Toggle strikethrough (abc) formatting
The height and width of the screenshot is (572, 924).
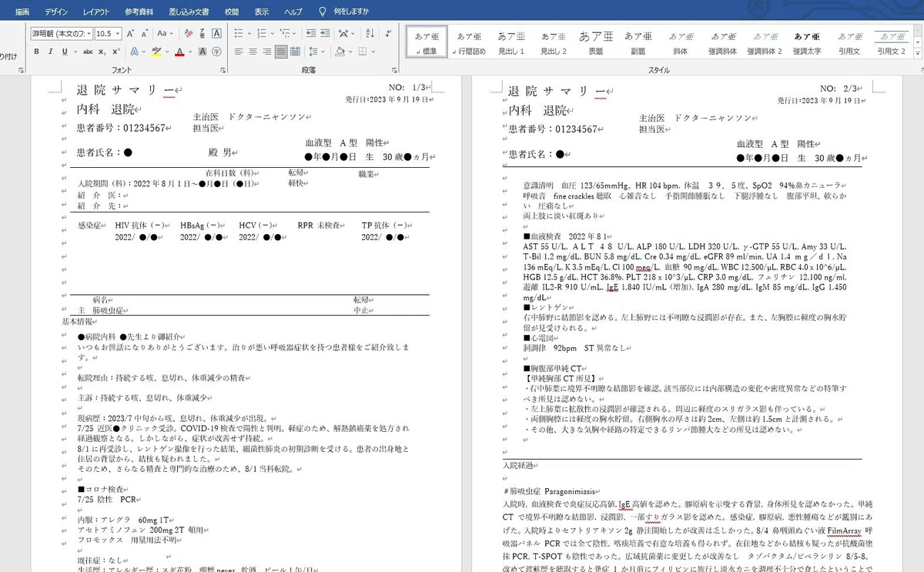[x=88, y=52]
